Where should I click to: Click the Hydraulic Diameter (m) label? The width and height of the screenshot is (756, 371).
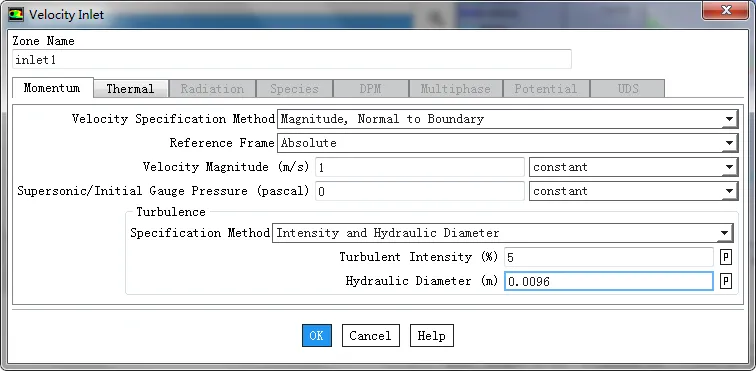[x=422, y=281]
